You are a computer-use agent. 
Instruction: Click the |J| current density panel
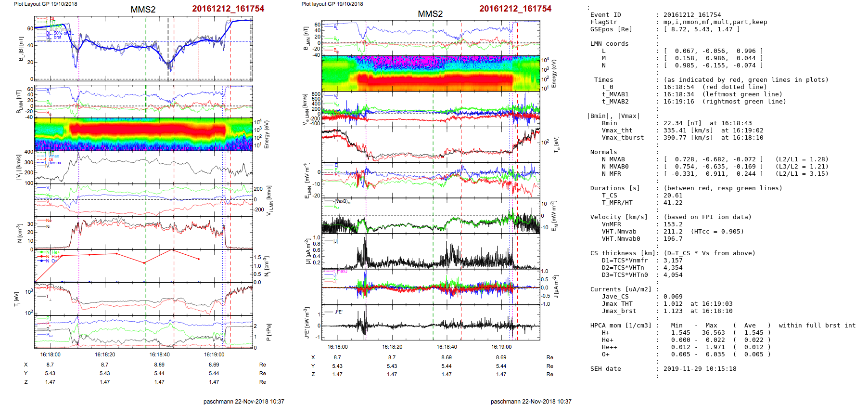coord(431,252)
